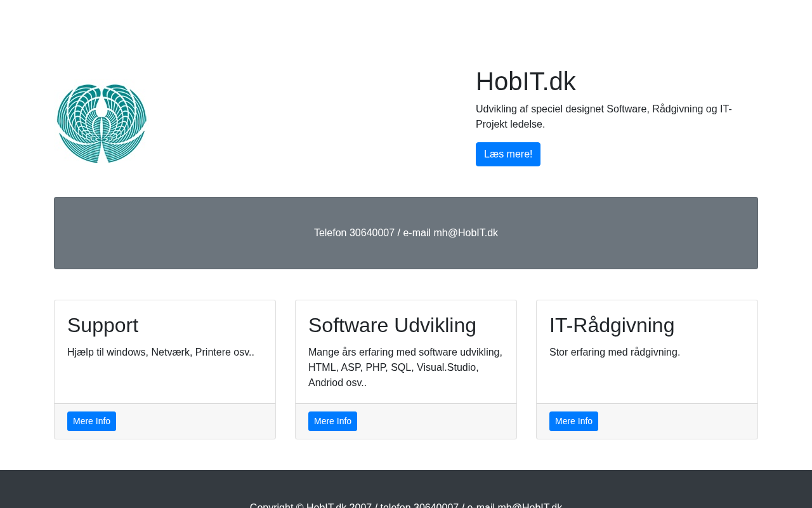Click the IT-Rådgivning card heading

coord(612,325)
